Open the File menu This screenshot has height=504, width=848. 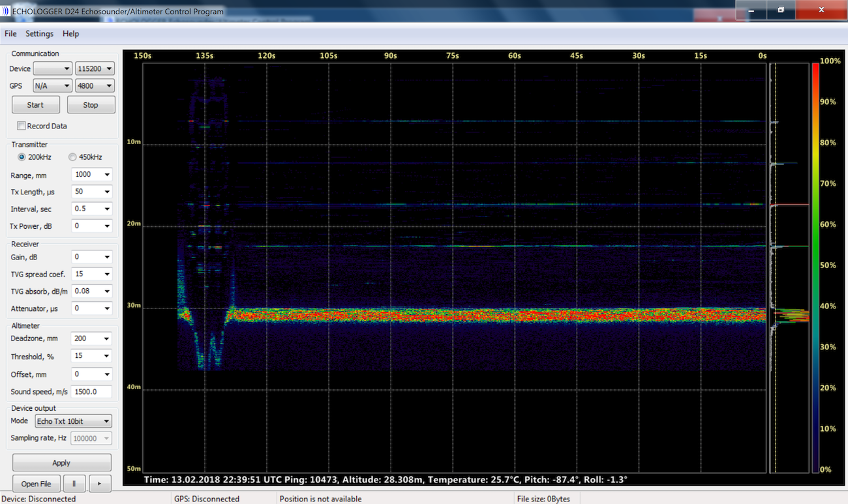(x=10, y=33)
